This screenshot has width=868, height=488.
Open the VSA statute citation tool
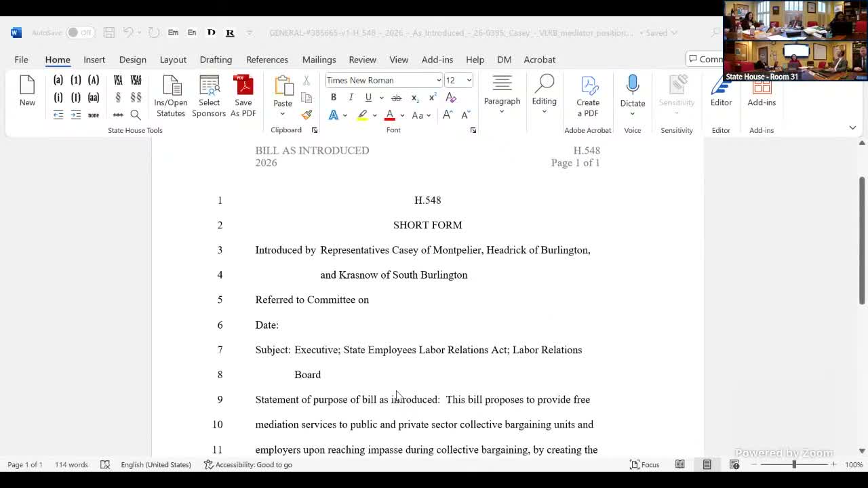point(117,79)
